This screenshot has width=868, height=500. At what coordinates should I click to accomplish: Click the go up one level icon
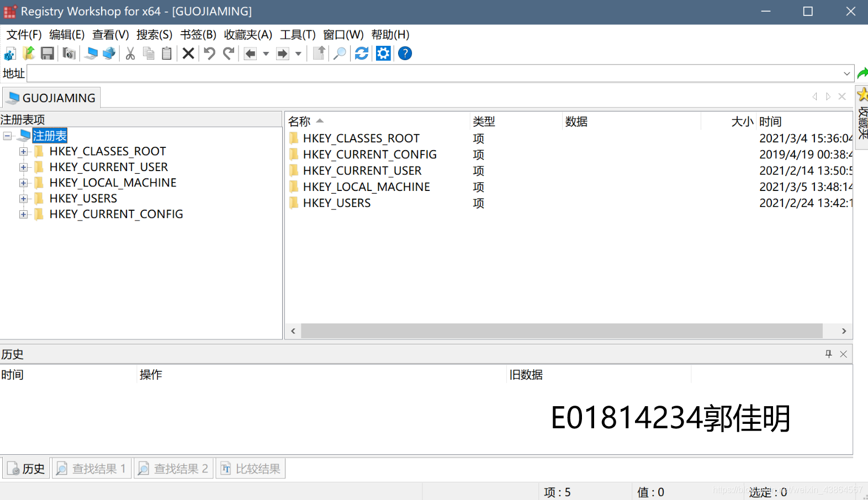click(x=319, y=54)
